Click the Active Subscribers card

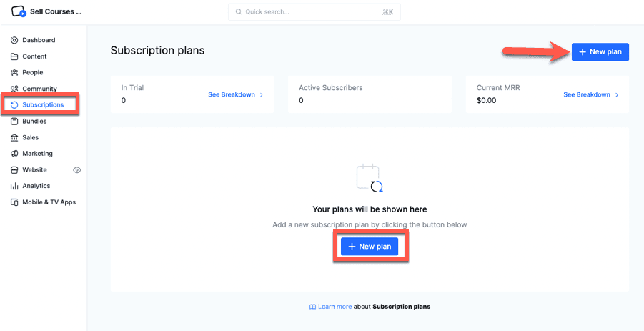(370, 94)
